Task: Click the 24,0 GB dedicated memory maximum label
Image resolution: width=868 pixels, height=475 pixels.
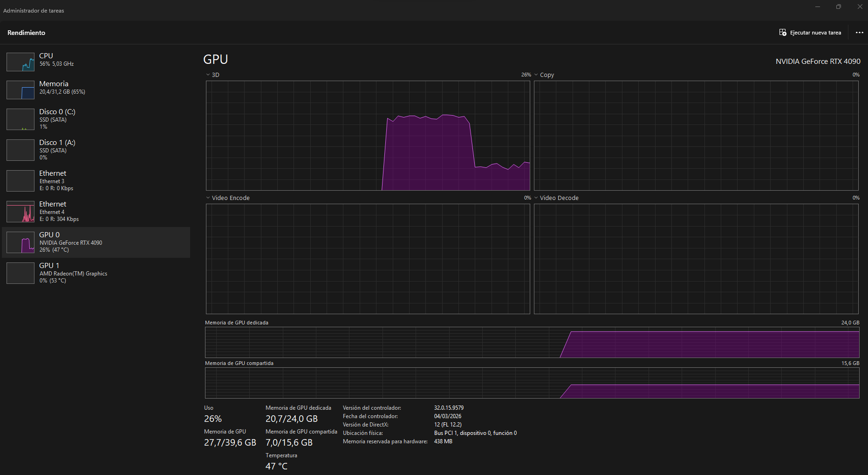Action: 850,323
